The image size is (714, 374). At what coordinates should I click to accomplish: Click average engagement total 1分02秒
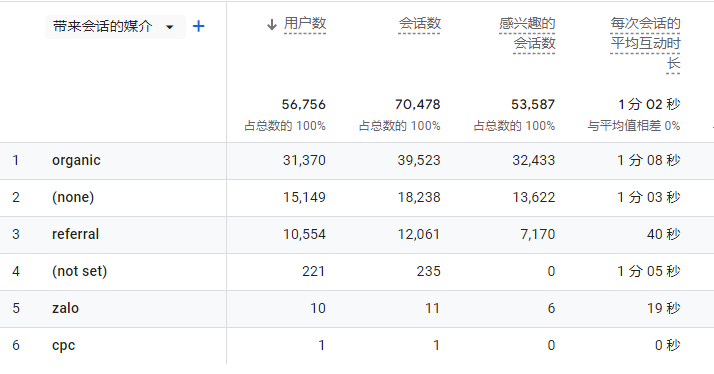(x=649, y=104)
